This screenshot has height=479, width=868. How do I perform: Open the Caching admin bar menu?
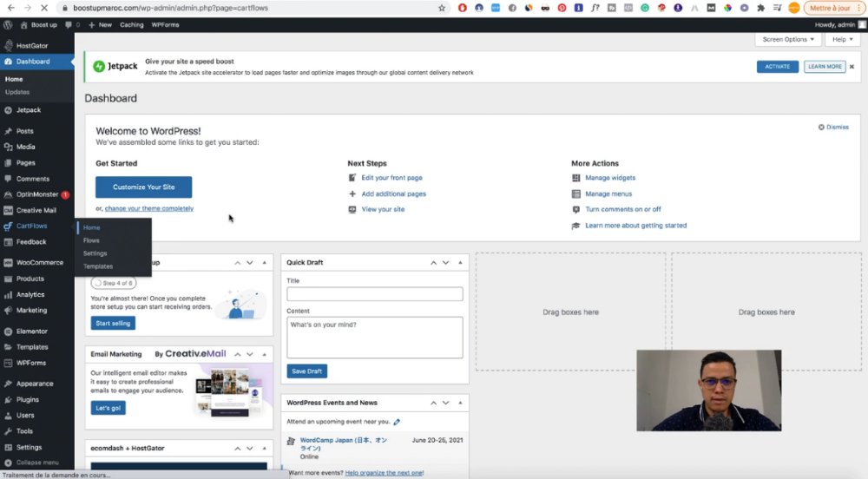coord(132,25)
